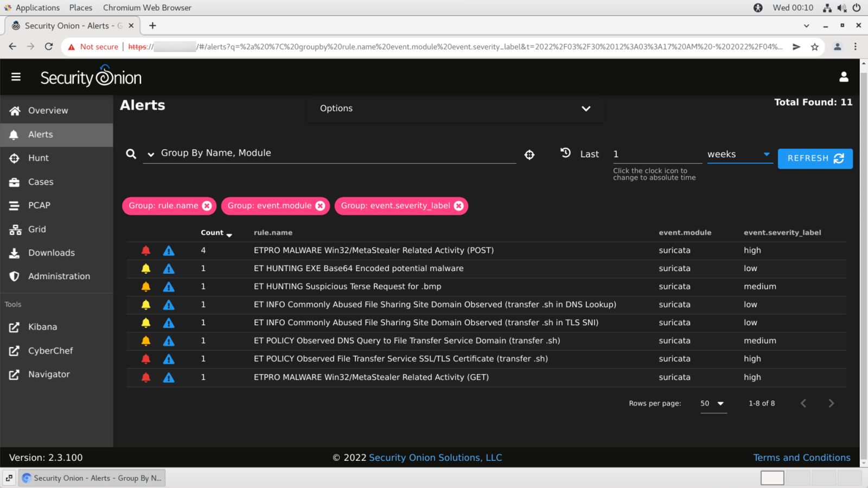Click the volume icon in system tray
868x488 pixels.
[841, 8]
